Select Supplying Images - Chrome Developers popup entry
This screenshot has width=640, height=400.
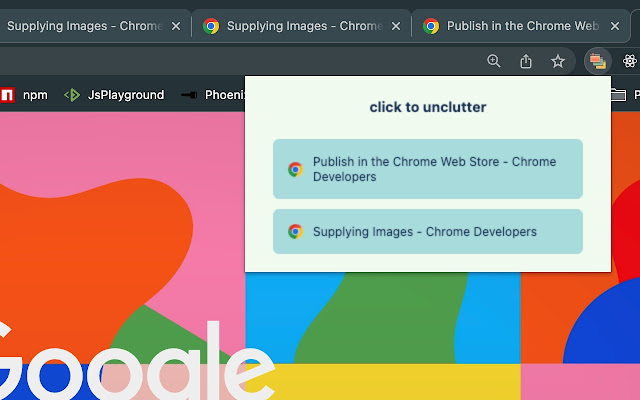pos(428,231)
